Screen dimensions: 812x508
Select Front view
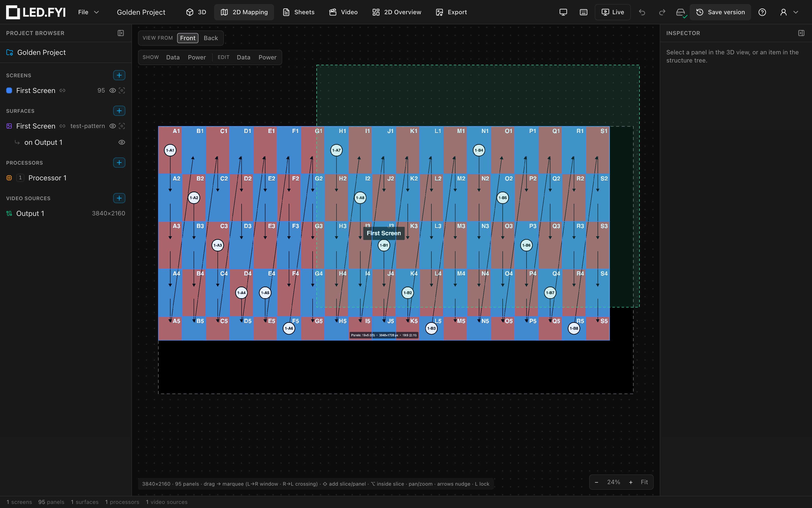coord(188,38)
